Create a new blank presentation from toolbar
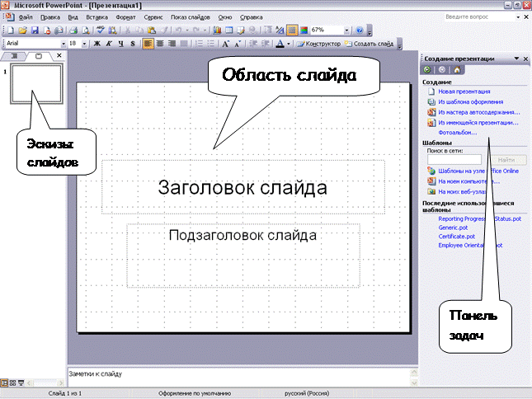532x399 pixels. tap(10, 31)
